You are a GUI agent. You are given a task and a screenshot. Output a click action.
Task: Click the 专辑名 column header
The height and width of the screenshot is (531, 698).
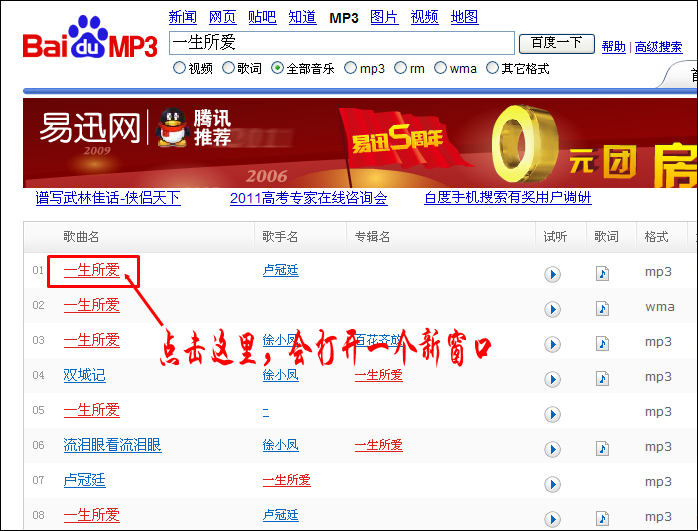[x=372, y=237]
